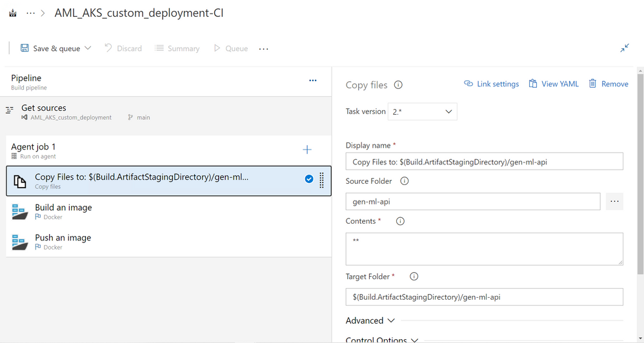Click the Get sources list icon
Image resolution: width=644 pixels, height=343 pixels.
(x=10, y=110)
